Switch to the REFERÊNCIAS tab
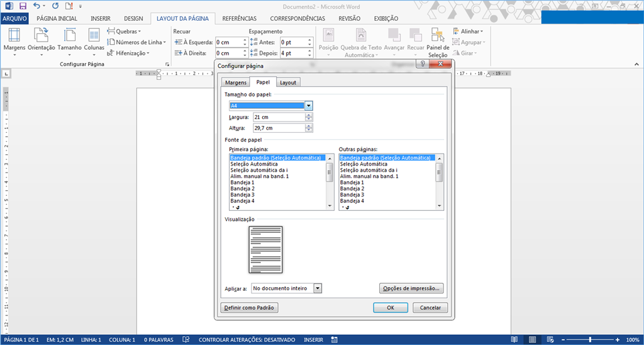This screenshot has width=644, height=345. (x=240, y=18)
